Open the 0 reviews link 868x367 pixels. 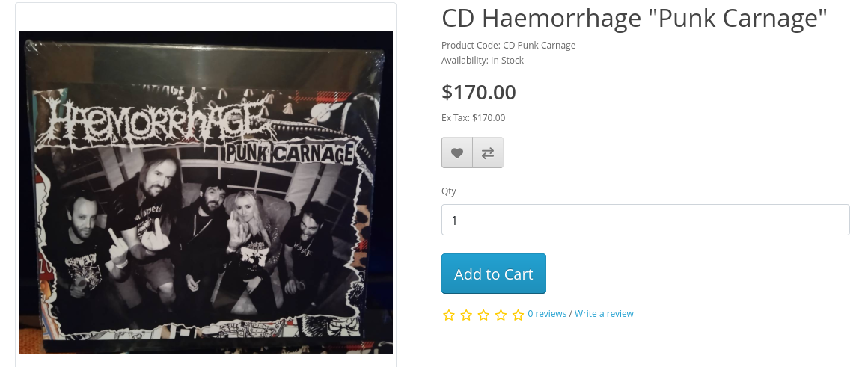pos(547,313)
